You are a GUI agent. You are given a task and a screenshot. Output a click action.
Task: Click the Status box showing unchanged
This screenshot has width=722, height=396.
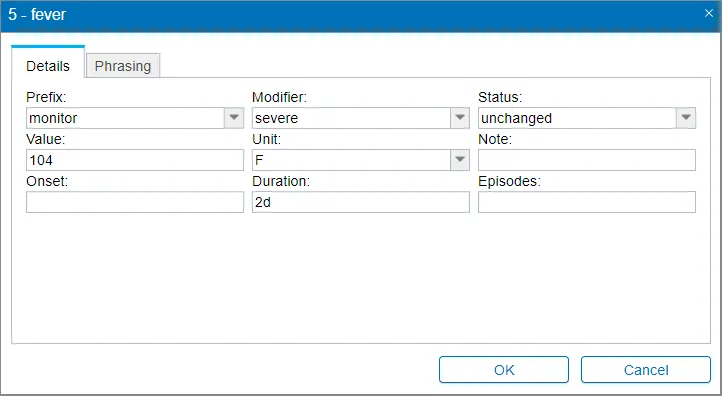click(577, 118)
